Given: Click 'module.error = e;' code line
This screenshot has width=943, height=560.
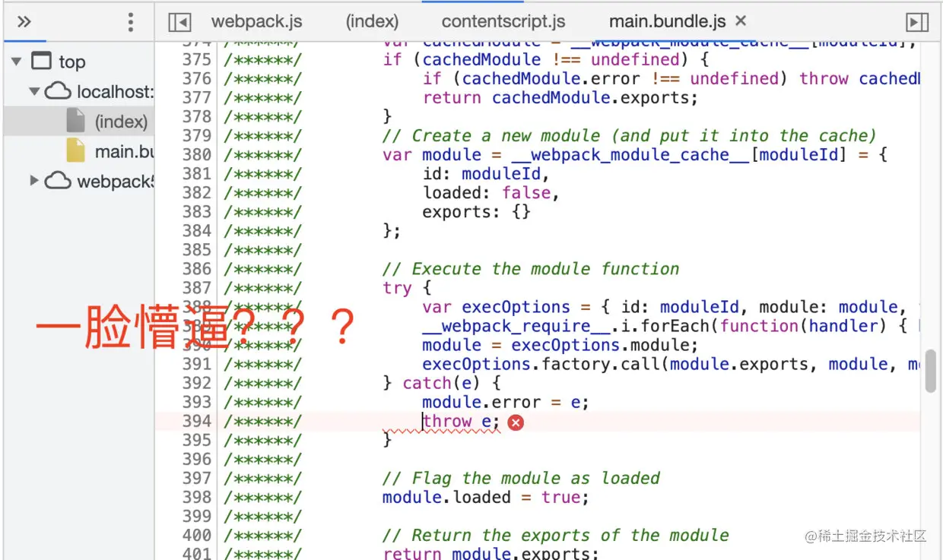Looking at the screenshot, I should pyautogui.click(x=506, y=402).
